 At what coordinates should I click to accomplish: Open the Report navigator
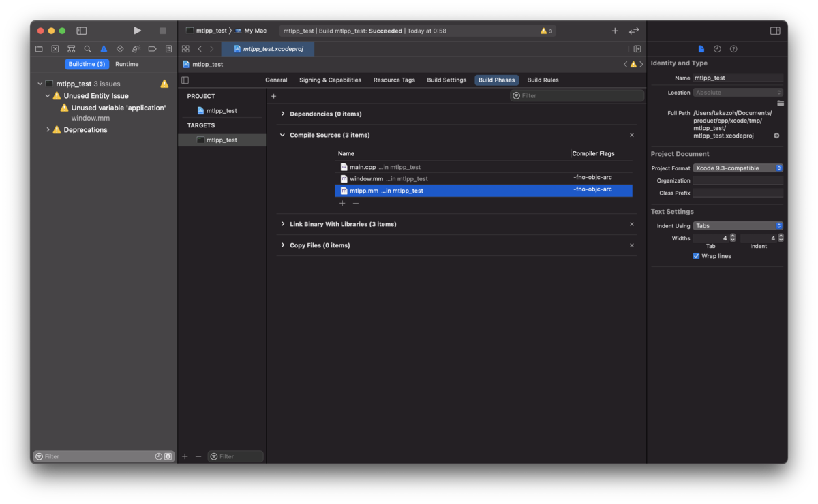tap(168, 49)
